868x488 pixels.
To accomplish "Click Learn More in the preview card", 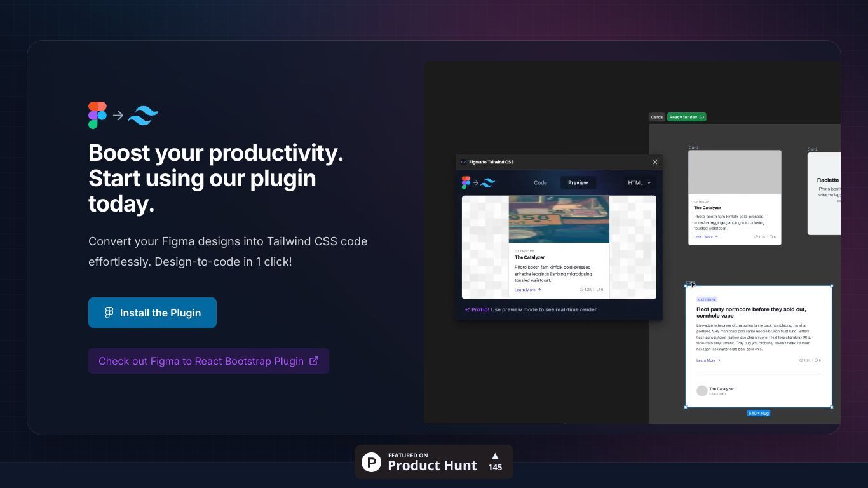I will (527, 290).
